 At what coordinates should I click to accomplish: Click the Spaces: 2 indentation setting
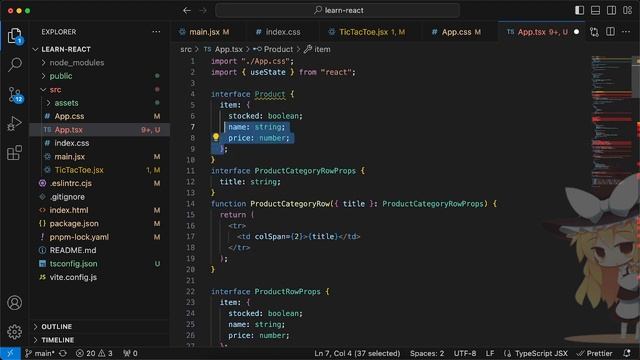427,353
